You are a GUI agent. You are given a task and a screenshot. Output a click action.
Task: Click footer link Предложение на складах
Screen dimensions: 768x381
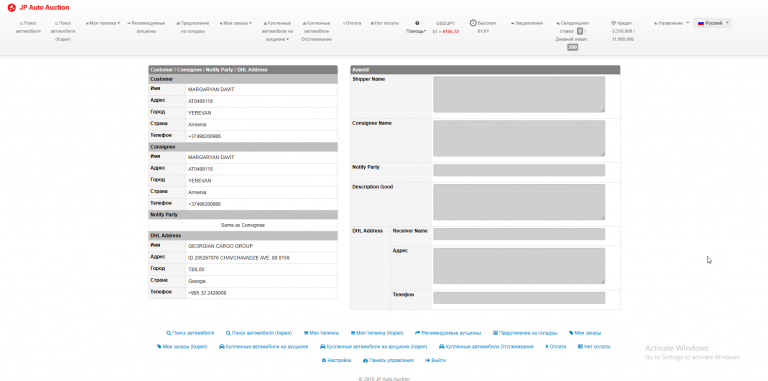pyautogui.click(x=525, y=333)
